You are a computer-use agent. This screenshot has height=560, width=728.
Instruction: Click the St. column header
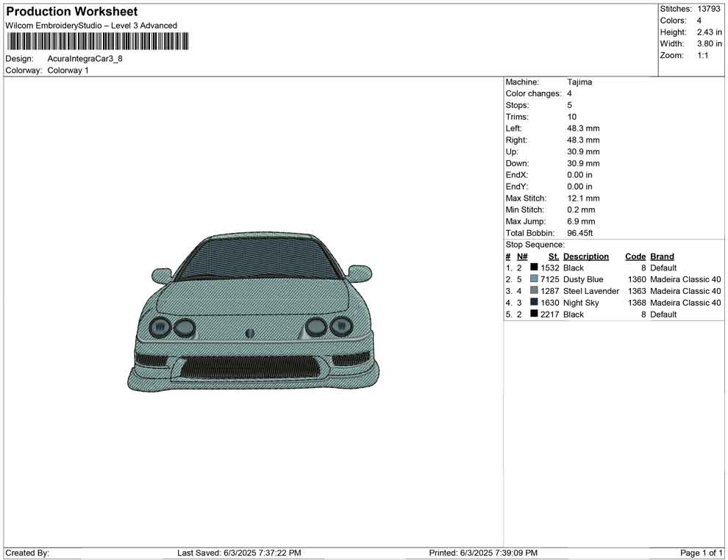tap(554, 256)
